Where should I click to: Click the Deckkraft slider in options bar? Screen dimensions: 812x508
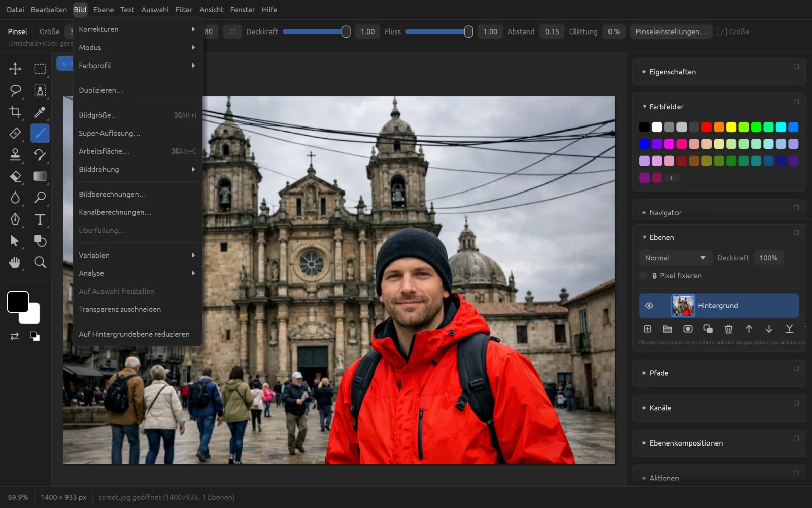click(316, 31)
